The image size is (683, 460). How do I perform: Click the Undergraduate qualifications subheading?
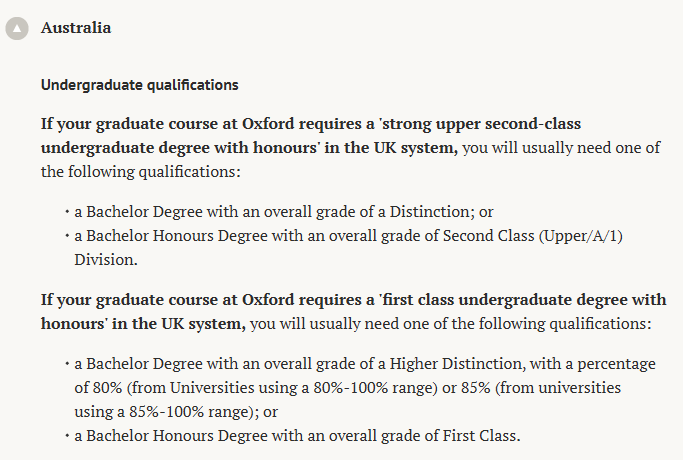pyautogui.click(x=139, y=84)
